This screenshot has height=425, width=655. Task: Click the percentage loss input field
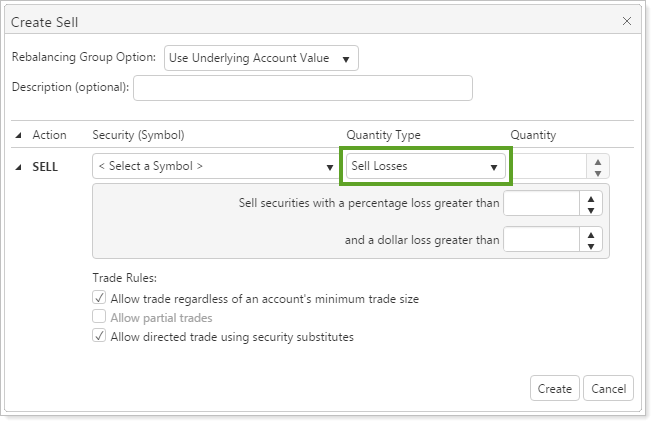click(541, 204)
